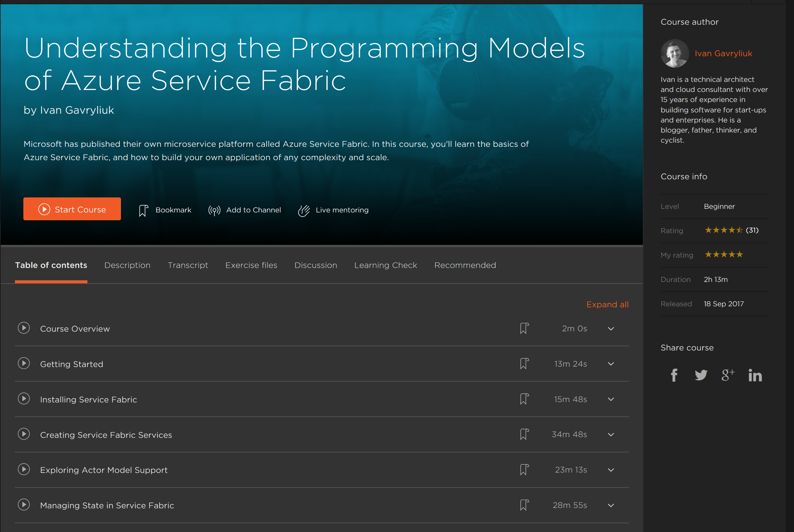Viewport: 794px width, 532px height.
Task: Click the 34m 48s duration text
Action: coord(569,434)
